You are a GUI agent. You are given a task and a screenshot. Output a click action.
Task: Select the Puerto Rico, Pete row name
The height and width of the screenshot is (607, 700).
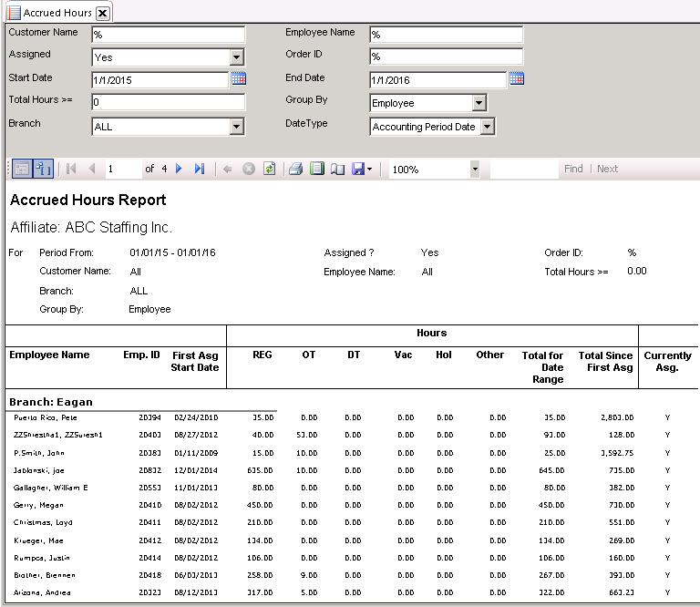click(45, 417)
